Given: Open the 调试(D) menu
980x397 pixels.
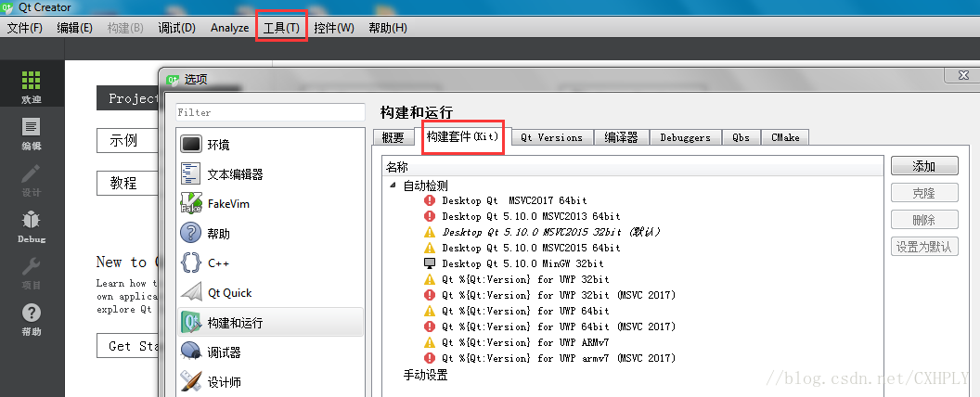Looking at the screenshot, I should 177,28.
